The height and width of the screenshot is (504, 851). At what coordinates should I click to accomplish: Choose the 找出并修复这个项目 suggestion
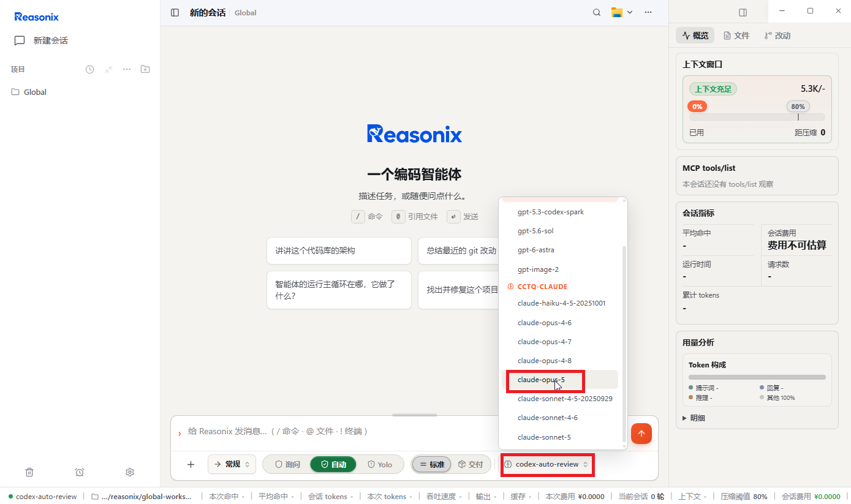(x=459, y=290)
